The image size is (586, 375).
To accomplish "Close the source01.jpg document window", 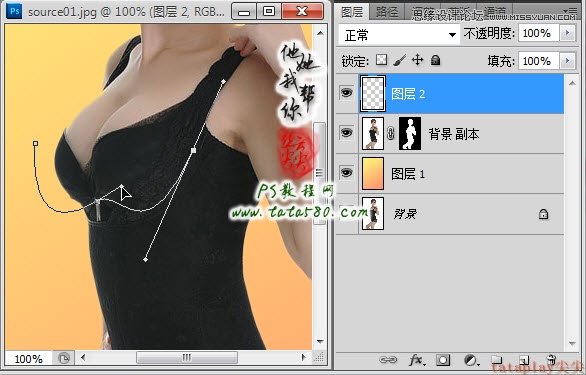I will [303, 12].
